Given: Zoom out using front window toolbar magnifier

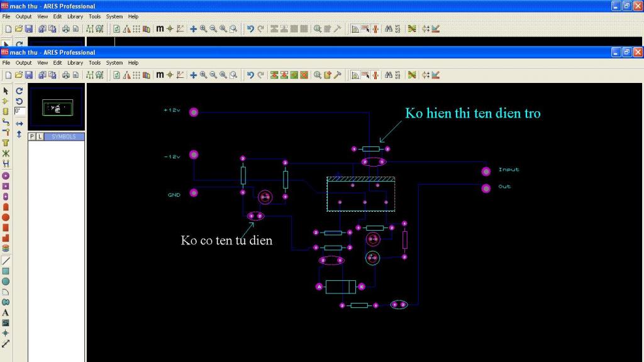Looking at the screenshot, I should tap(213, 75).
